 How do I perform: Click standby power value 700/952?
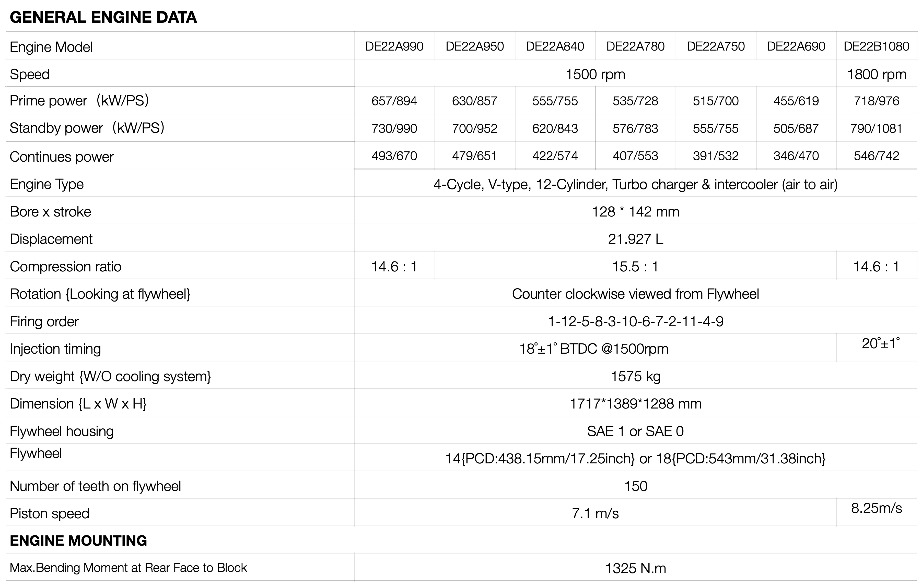475,128
